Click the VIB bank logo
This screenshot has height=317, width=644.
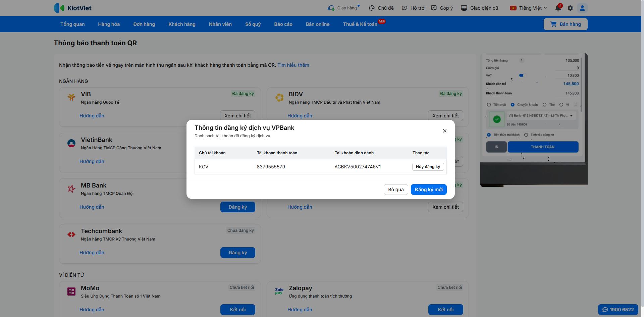click(71, 97)
